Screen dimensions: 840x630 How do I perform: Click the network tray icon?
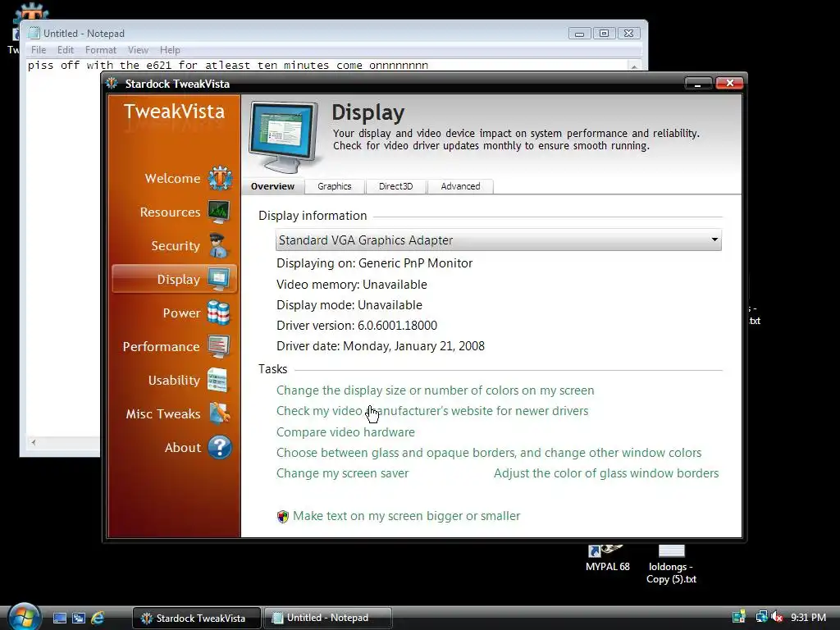(761, 617)
